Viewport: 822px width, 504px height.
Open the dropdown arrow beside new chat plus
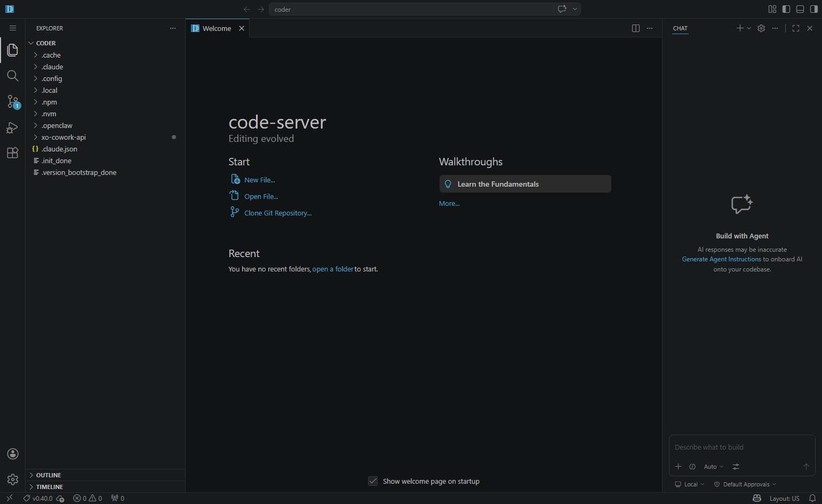point(749,28)
